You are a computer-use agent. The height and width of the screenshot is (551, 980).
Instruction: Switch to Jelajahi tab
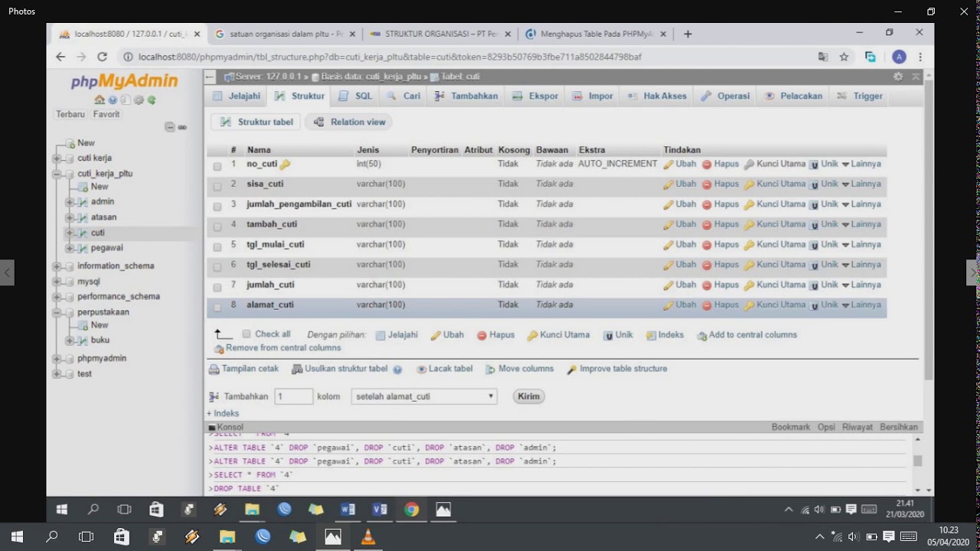click(236, 96)
